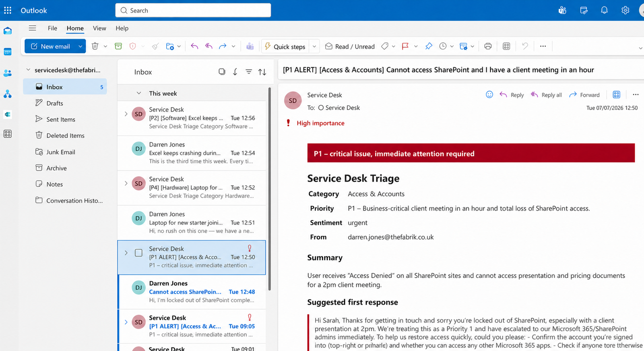Click in the Search box
Image resolution: width=644 pixels, height=351 pixels.
click(193, 10)
